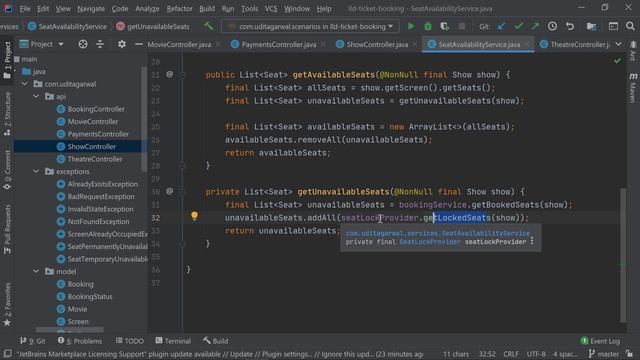Open Project Structure icon
This screenshot has width=640, height=360.
click(x=591, y=27)
